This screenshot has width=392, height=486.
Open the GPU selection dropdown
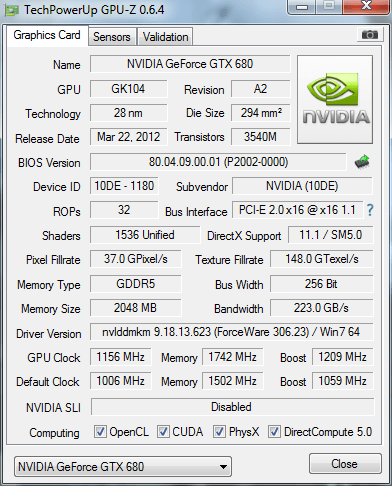click(123, 467)
